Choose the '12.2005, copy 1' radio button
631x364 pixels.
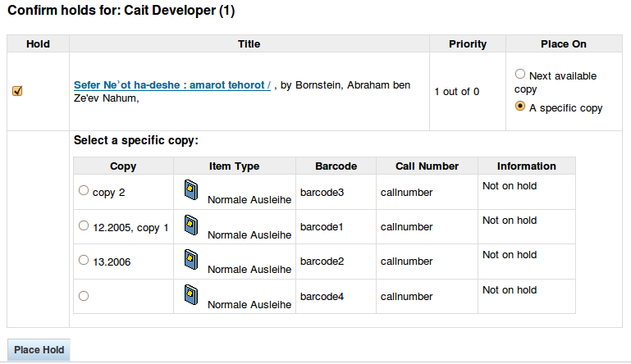(83, 225)
